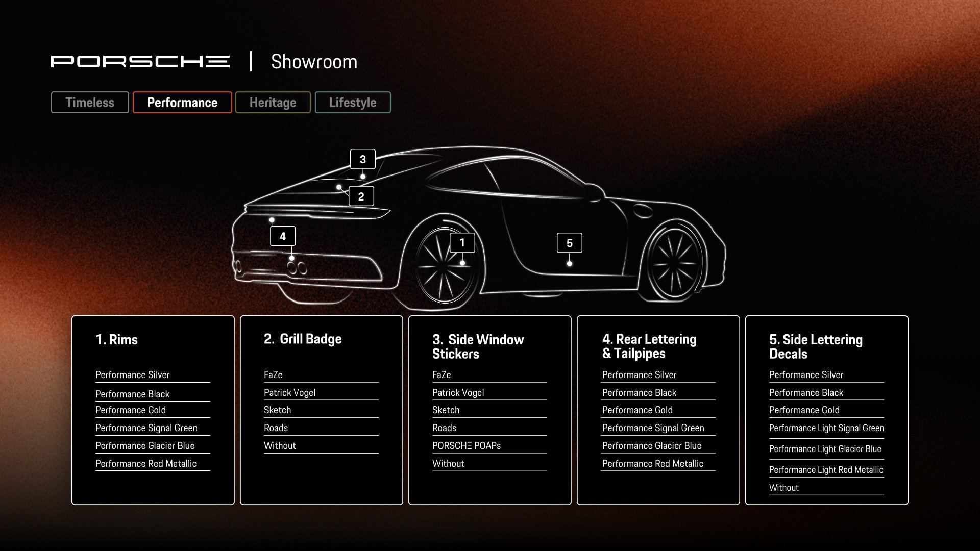Pick Performance Glacier Blue for tailpipes

(x=652, y=446)
